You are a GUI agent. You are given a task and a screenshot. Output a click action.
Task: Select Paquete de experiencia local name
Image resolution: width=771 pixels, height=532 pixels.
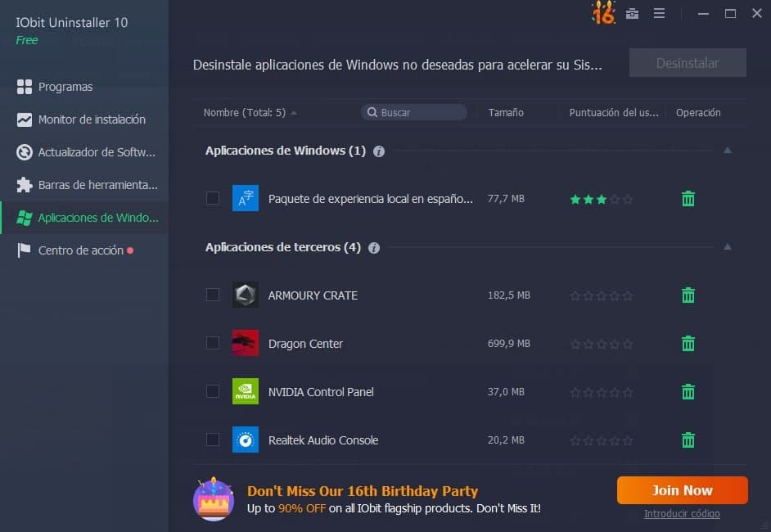pyautogui.click(x=370, y=199)
